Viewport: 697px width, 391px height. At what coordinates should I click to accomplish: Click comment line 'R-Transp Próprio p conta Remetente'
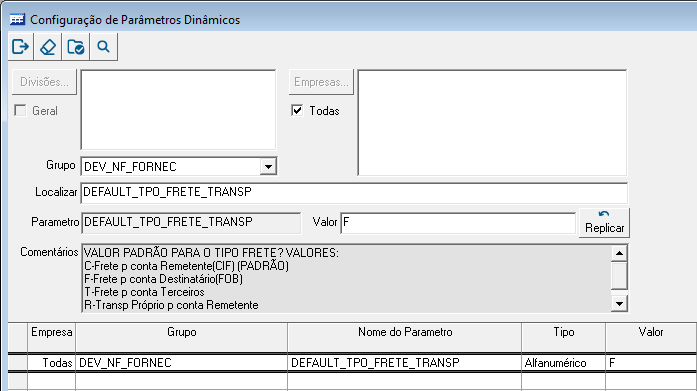point(171,305)
